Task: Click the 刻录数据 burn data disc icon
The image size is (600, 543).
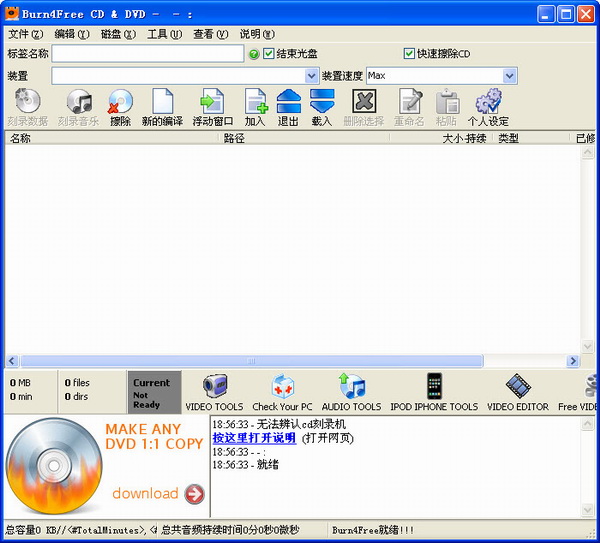Action: pos(27,101)
